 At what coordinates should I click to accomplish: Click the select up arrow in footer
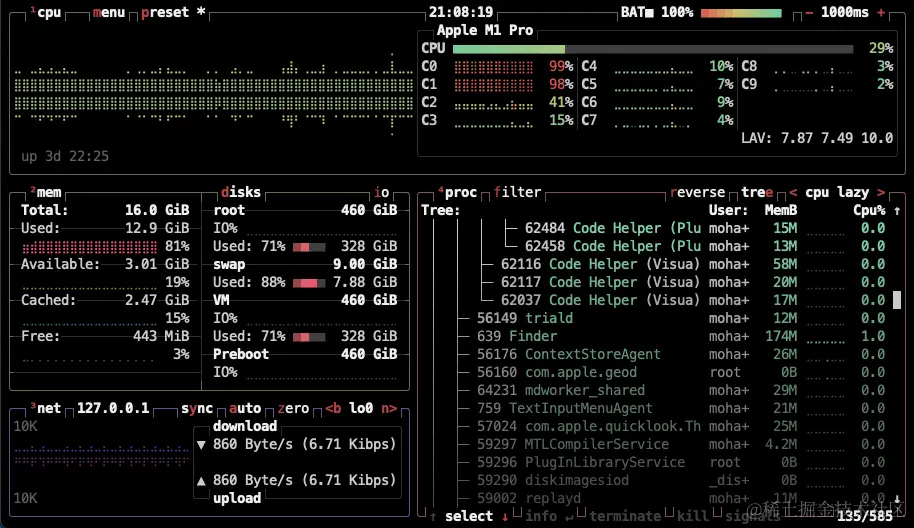[x=433, y=516]
